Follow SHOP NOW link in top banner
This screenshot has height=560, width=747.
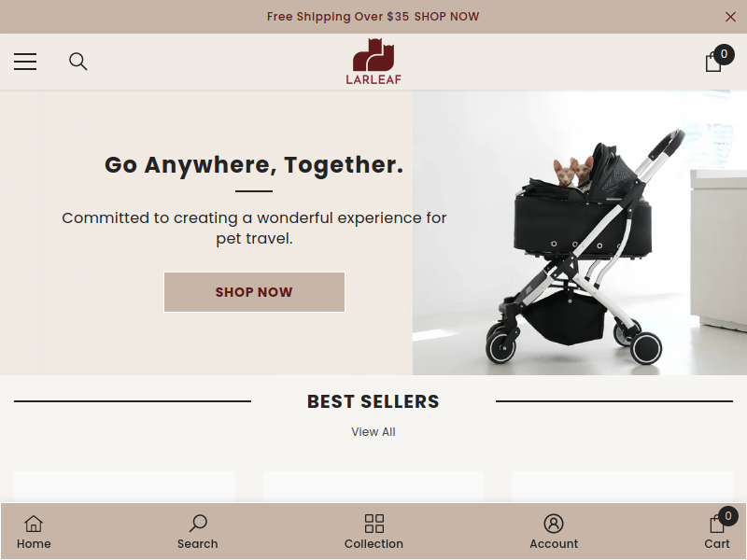(x=447, y=17)
